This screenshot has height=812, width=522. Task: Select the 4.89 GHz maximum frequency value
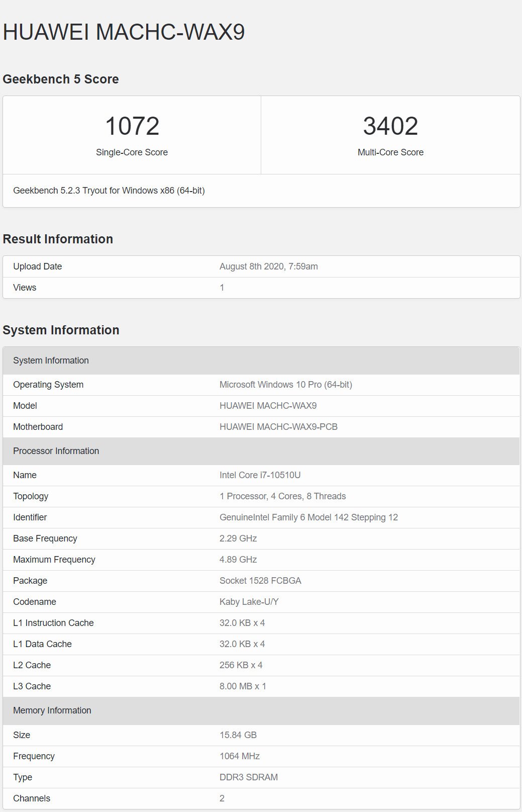click(x=238, y=560)
